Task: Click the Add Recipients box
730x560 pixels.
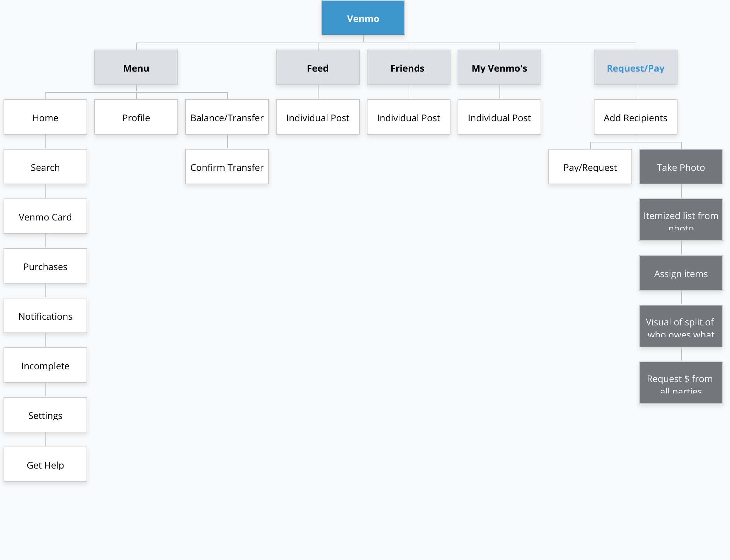Action: click(635, 117)
